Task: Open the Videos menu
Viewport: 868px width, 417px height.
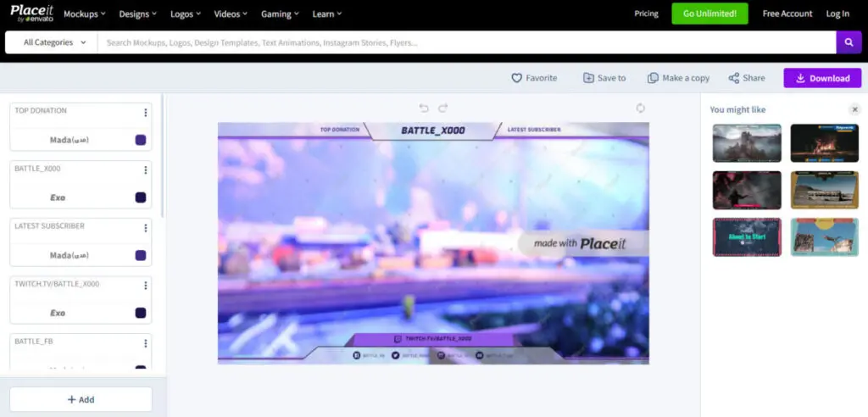Action: [x=231, y=14]
